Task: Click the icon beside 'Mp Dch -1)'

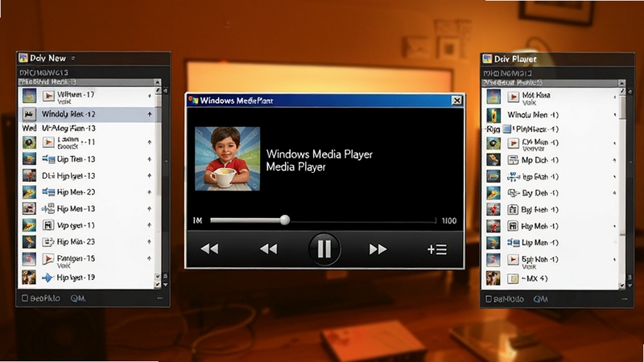Action: point(513,160)
